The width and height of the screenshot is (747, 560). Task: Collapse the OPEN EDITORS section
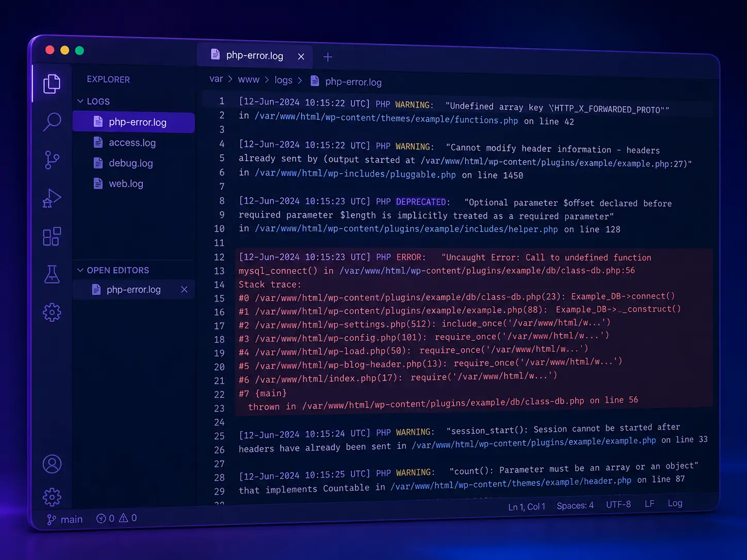click(x=80, y=270)
